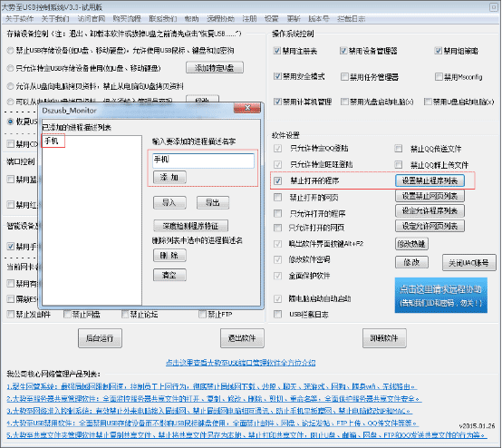Click 修改 password button
Image resolution: width=502 pixels, height=448 pixels.
[x=411, y=262]
